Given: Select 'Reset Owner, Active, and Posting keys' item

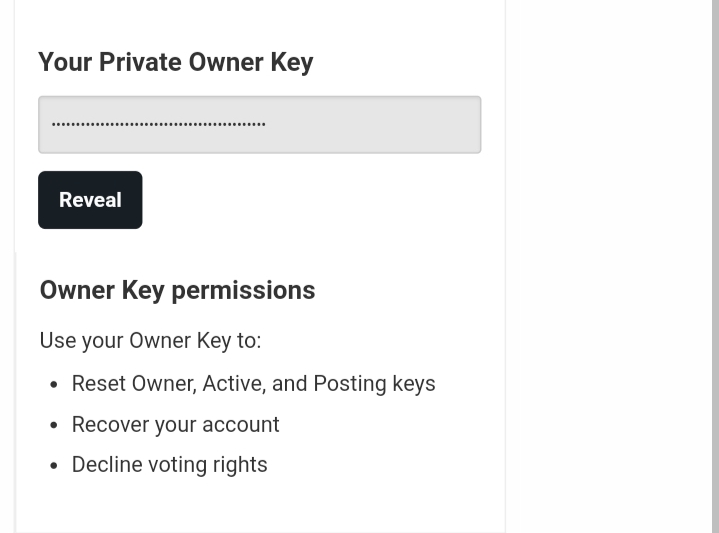Looking at the screenshot, I should click(x=253, y=384).
